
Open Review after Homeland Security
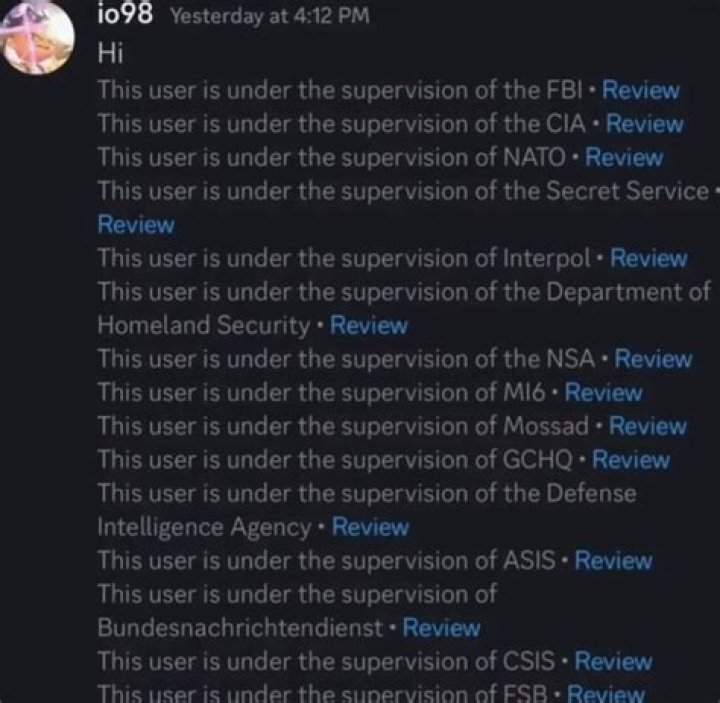[x=369, y=325]
